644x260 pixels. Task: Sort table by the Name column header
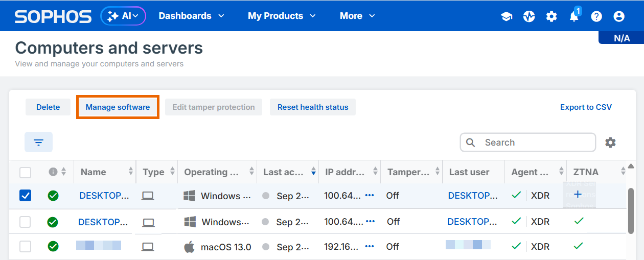coord(94,172)
